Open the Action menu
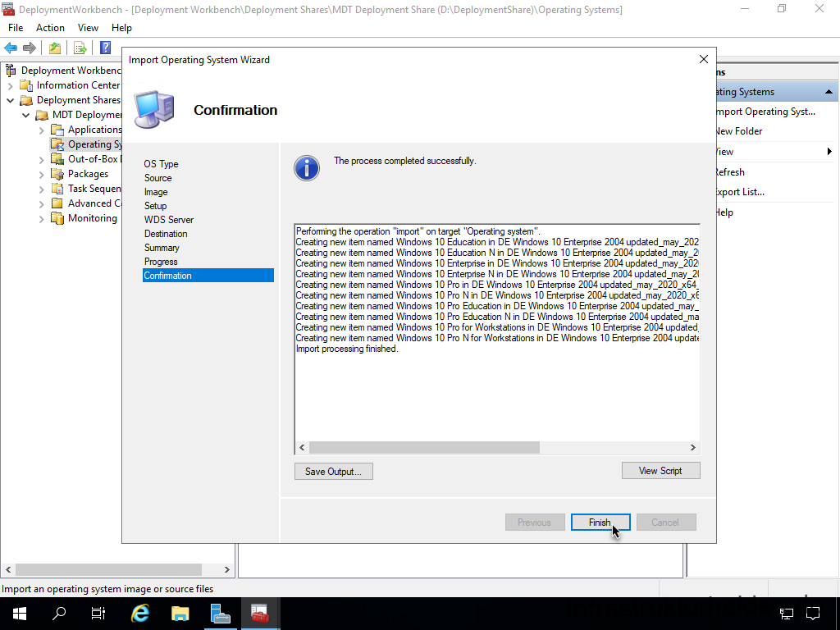Image resolution: width=840 pixels, height=630 pixels. pos(50,28)
